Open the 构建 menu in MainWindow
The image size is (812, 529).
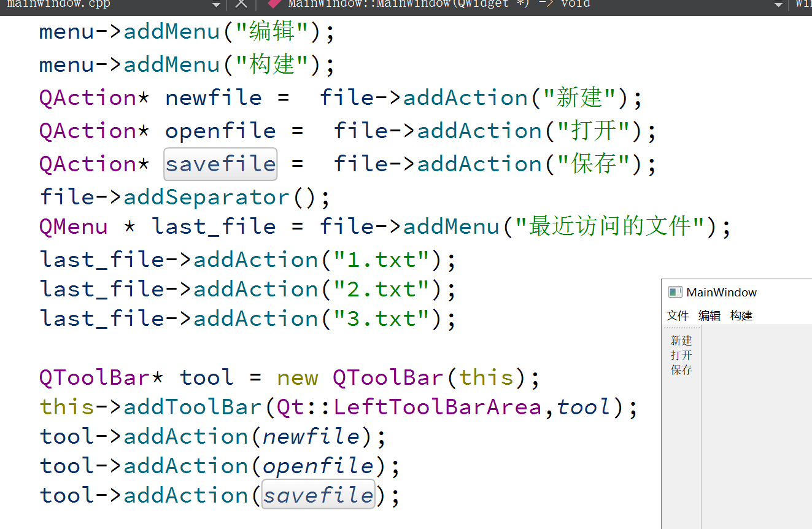pos(741,315)
